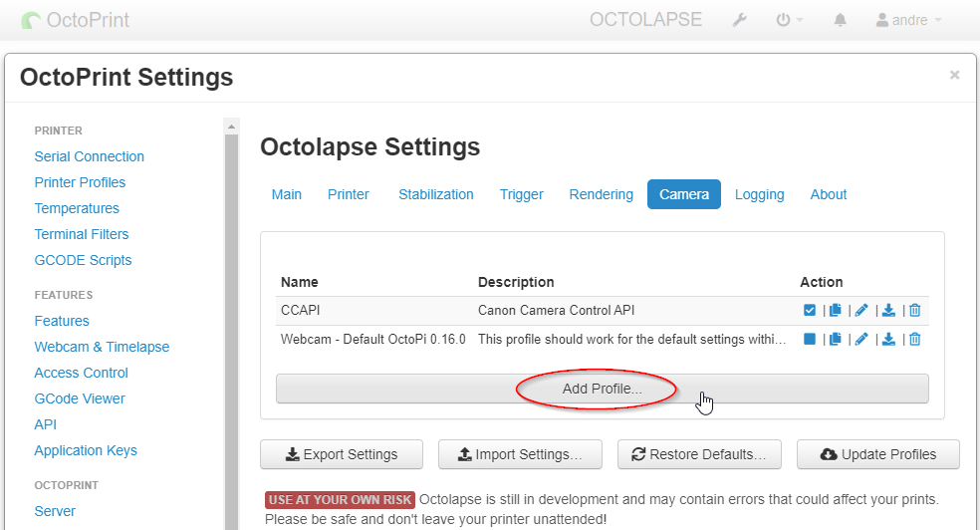Click Restore Defaults button
This screenshot has height=530, width=980.
699,454
